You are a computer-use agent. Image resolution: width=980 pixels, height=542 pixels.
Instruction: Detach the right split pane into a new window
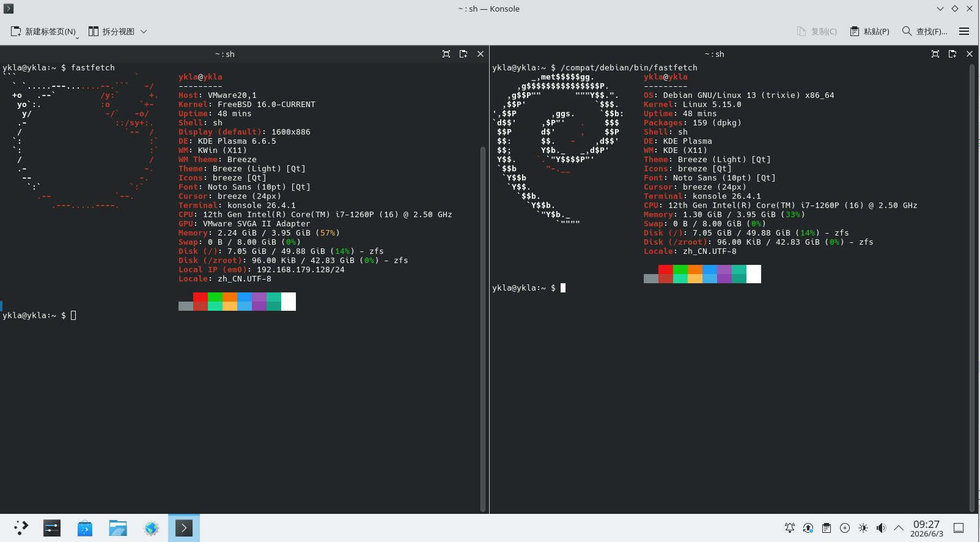point(952,54)
